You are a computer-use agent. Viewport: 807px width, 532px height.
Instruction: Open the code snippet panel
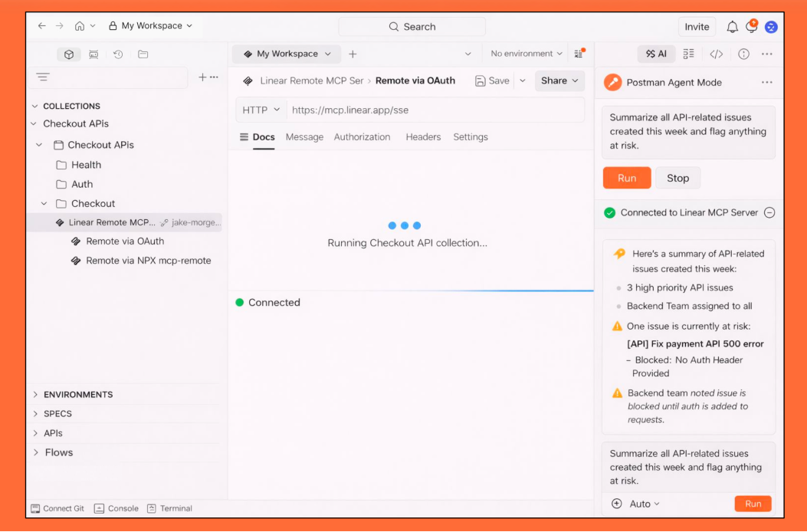coord(715,54)
